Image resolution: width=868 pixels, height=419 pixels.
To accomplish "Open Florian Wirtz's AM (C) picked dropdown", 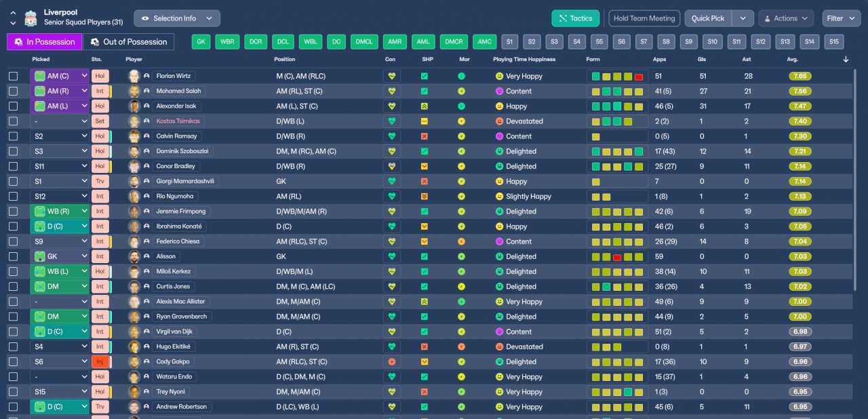I will pos(60,76).
